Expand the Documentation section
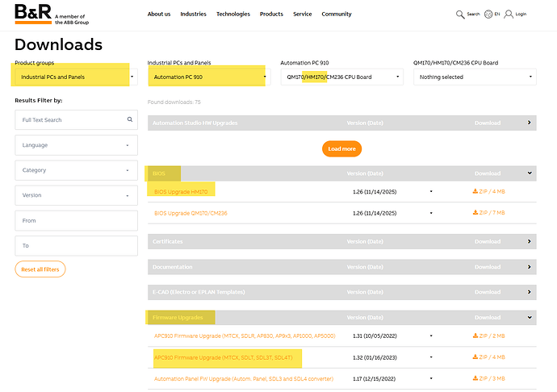 point(530,267)
